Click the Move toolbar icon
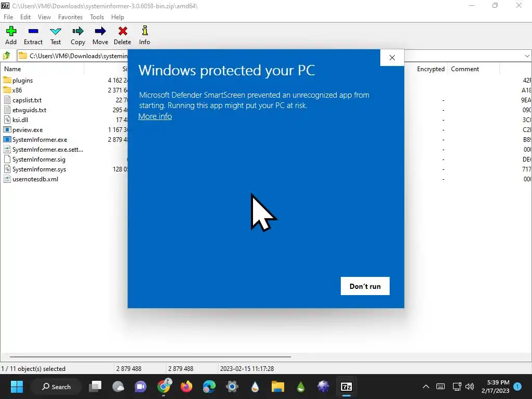The width and height of the screenshot is (532, 399). point(100,31)
